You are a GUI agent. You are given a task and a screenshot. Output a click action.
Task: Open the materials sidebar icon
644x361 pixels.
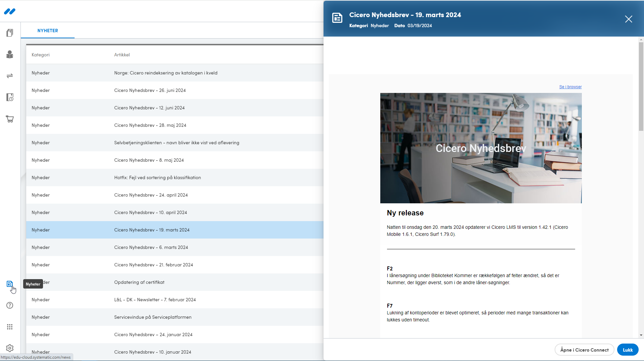click(x=10, y=33)
